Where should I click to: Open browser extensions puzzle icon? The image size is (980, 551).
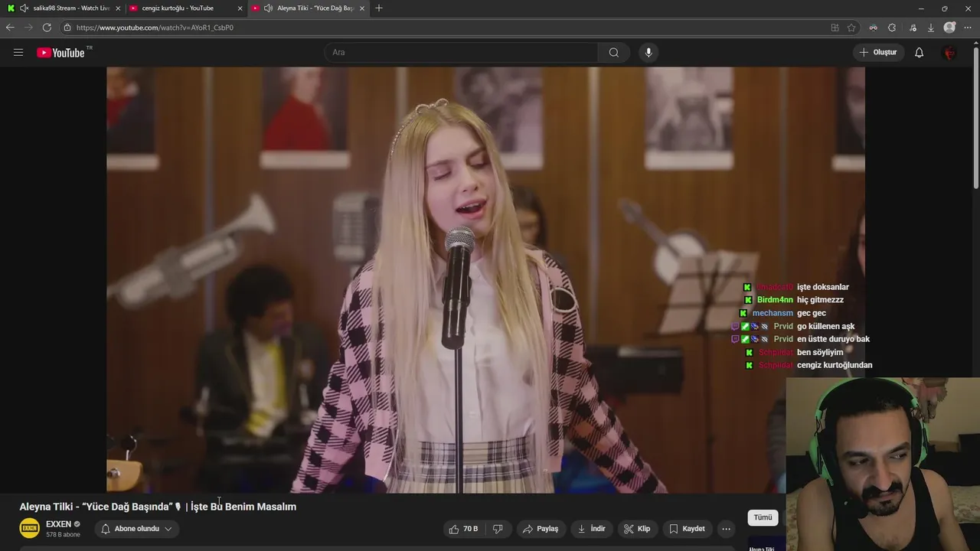click(x=892, y=28)
